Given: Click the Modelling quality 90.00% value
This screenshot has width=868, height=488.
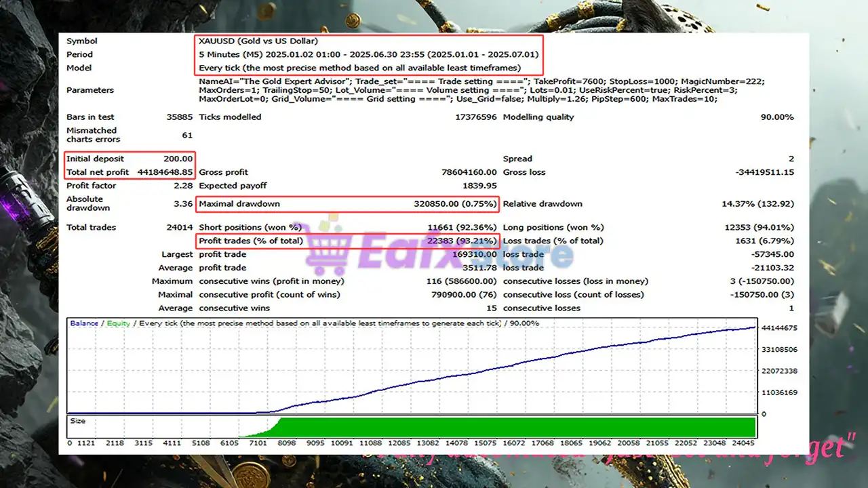Looking at the screenshot, I should pos(776,117).
